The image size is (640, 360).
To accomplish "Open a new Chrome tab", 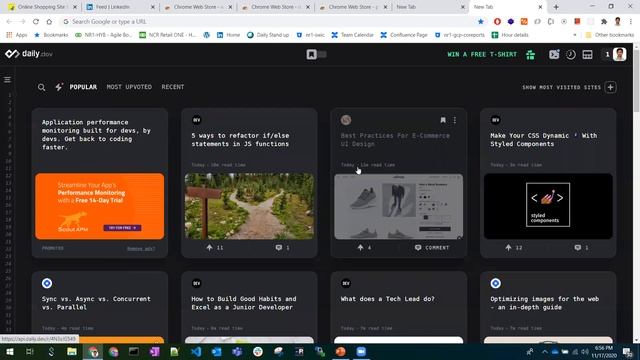I will (556, 7).
